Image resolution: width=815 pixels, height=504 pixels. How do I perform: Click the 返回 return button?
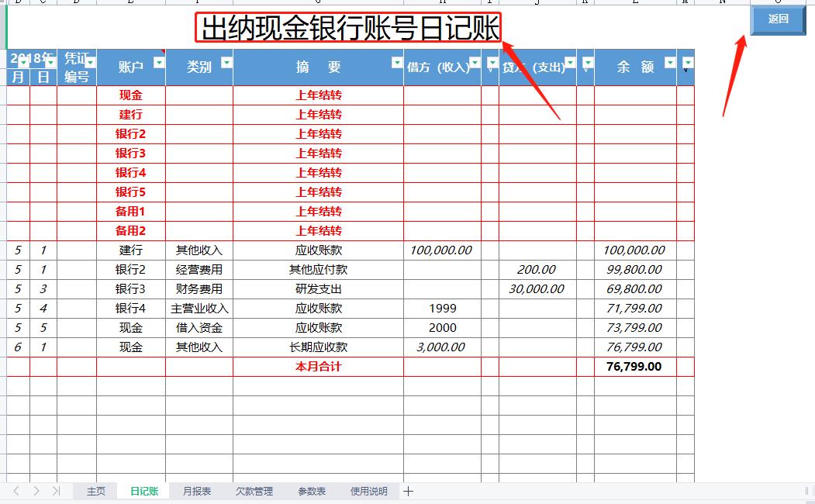tap(778, 19)
